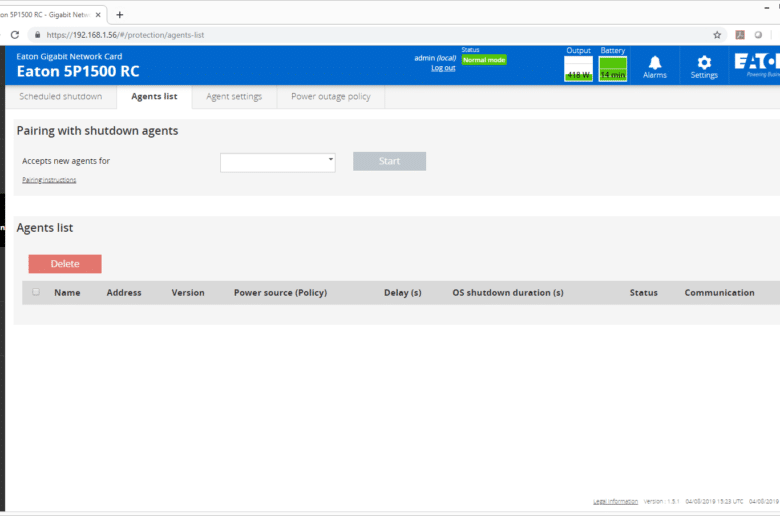Click the Power source (Policy) column header
780x516 pixels.
point(281,293)
